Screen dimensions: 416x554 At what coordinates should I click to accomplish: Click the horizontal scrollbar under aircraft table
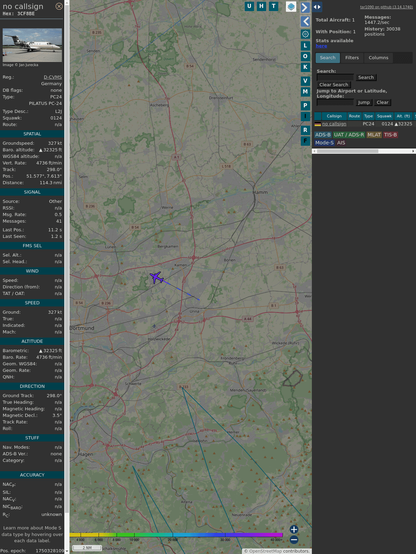coord(364,151)
